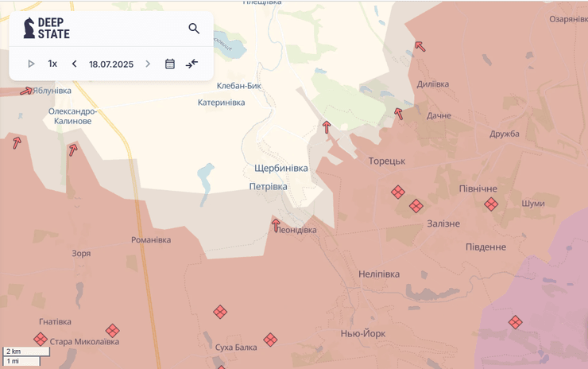Go to the next date
This screenshot has width=588, height=369.
coord(148,64)
